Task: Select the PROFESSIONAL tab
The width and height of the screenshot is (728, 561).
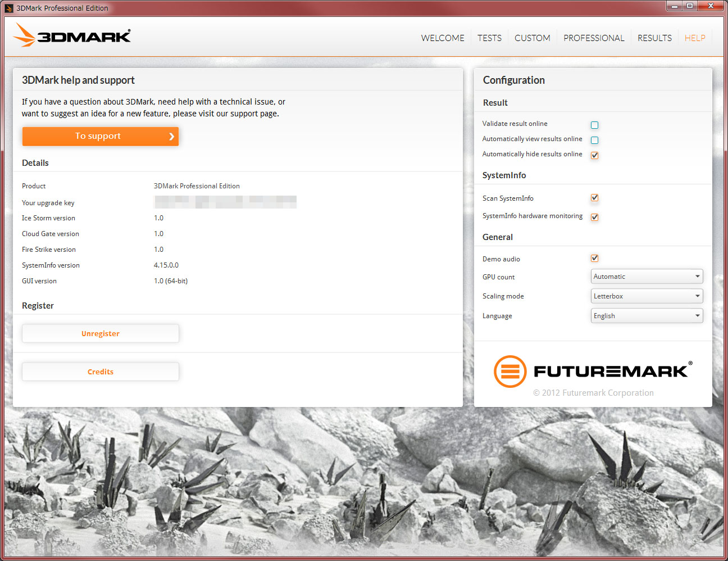Action: tap(594, 38)
